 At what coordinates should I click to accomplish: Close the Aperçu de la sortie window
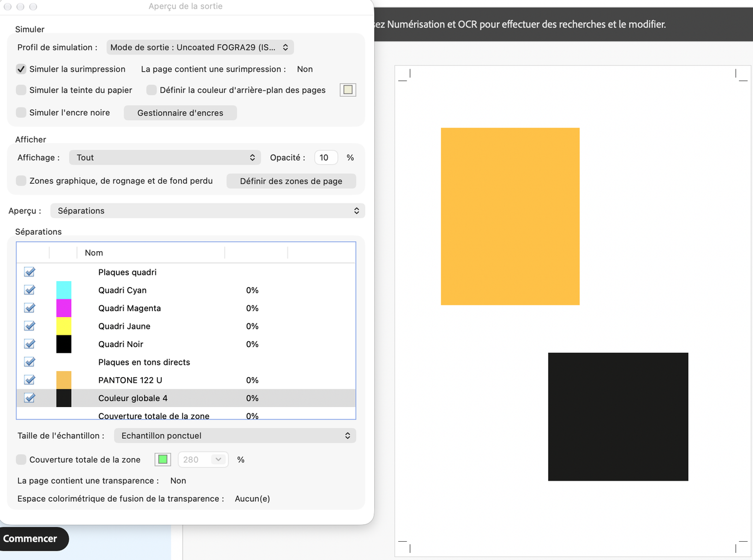pos(7,6)
